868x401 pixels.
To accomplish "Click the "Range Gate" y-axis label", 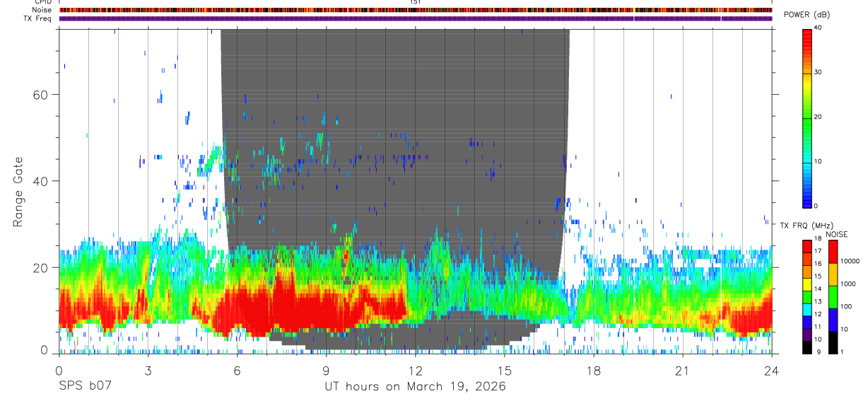I will tap(19, 191).
